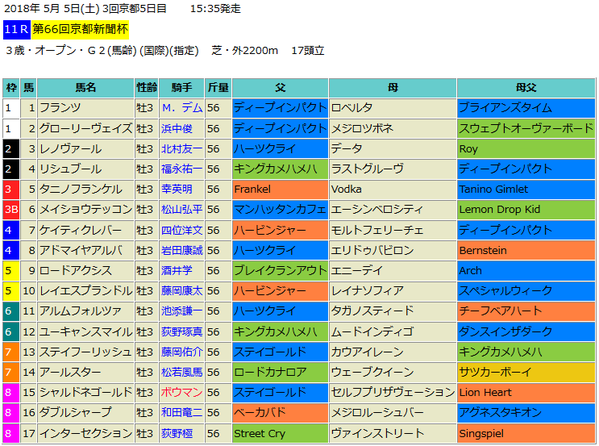Open jockey link 荻野極
The height and width of the screenshot is (446, 599).
tap(176, 433)
